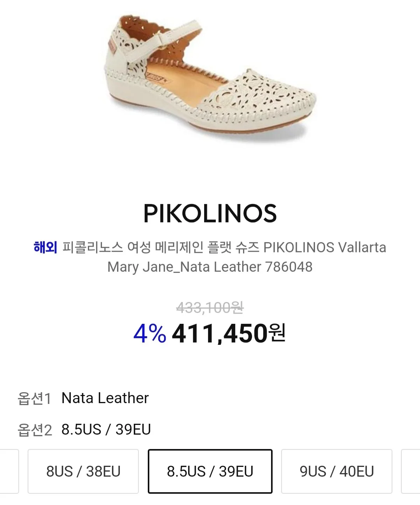This screenshot has width=420, height=505.
Task: Choose the 8US / 38EU size button
Action: pyautogui.click(x=83, y=471)
